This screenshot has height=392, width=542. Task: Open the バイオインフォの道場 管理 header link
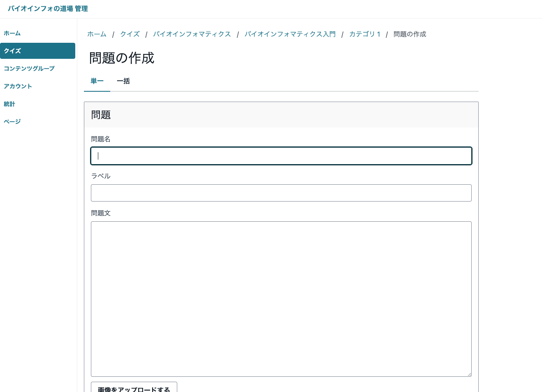click(x=48, y=9)
